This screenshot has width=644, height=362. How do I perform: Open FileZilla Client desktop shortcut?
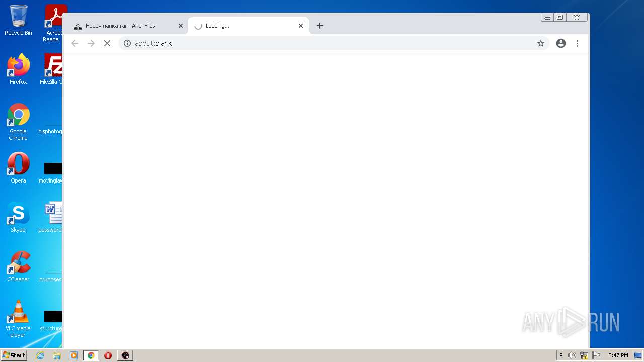(x=51, y=69)
